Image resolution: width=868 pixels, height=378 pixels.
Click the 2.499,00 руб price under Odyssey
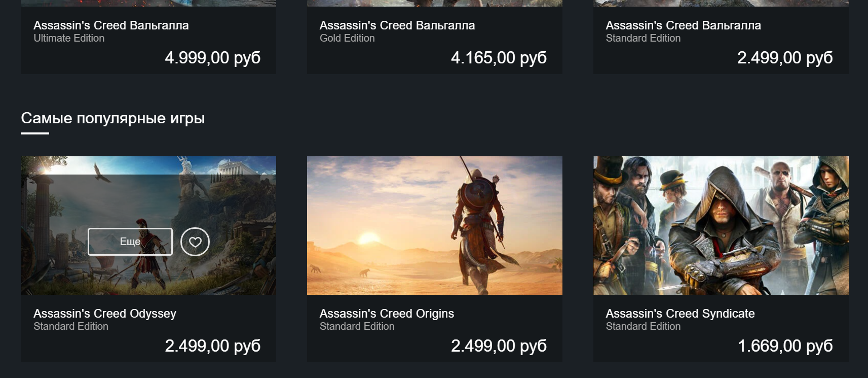pyautogui.click(x=212, y=346)
